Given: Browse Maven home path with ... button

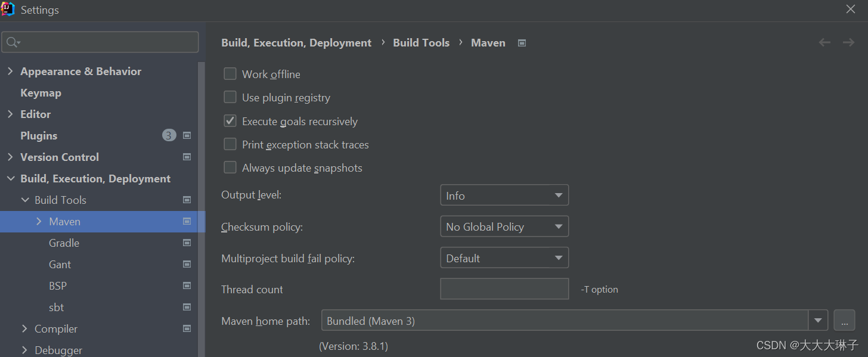Looking at the screenshot, I should pyautogui.click(x=844, y=321).
